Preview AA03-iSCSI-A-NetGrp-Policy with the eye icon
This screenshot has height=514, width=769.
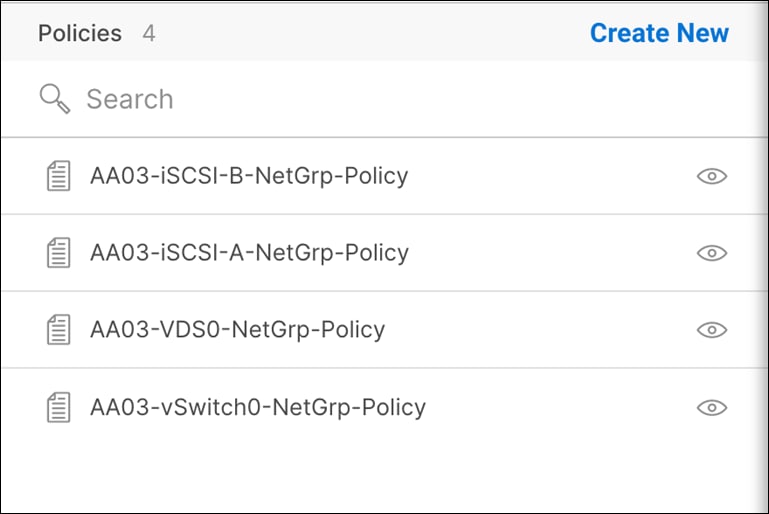tap(711, 253)
